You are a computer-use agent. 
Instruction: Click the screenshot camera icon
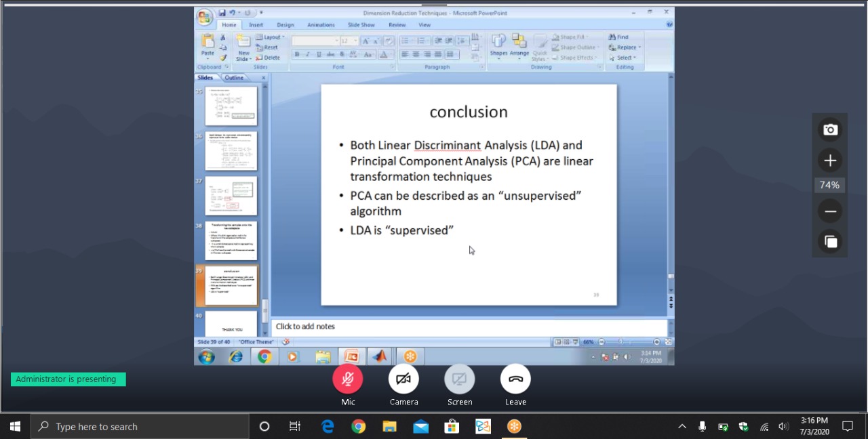click(x=830, y=130)
